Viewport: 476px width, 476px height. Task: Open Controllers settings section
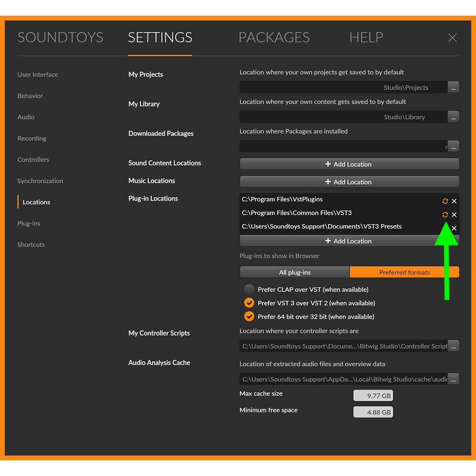coord(33,159)
